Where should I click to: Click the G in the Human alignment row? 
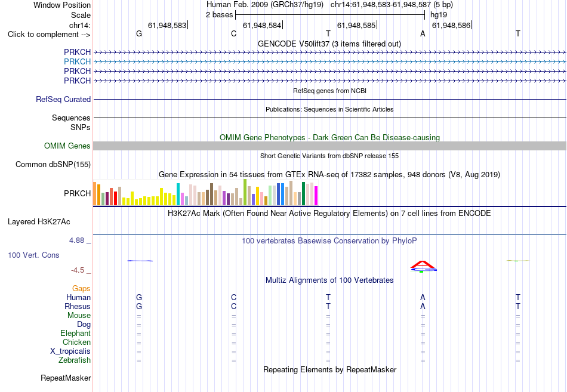click(x=139, y=297)
